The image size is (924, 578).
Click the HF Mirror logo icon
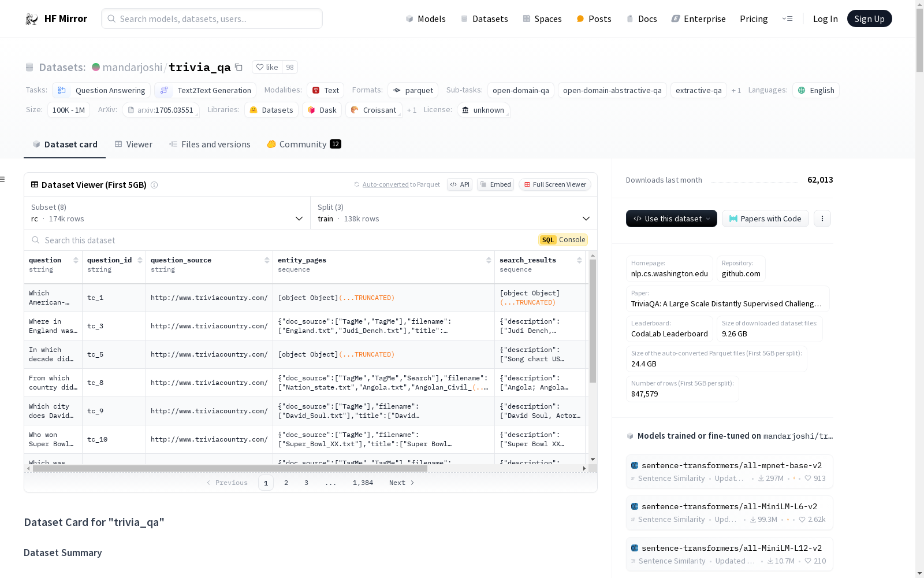[32, 19]
